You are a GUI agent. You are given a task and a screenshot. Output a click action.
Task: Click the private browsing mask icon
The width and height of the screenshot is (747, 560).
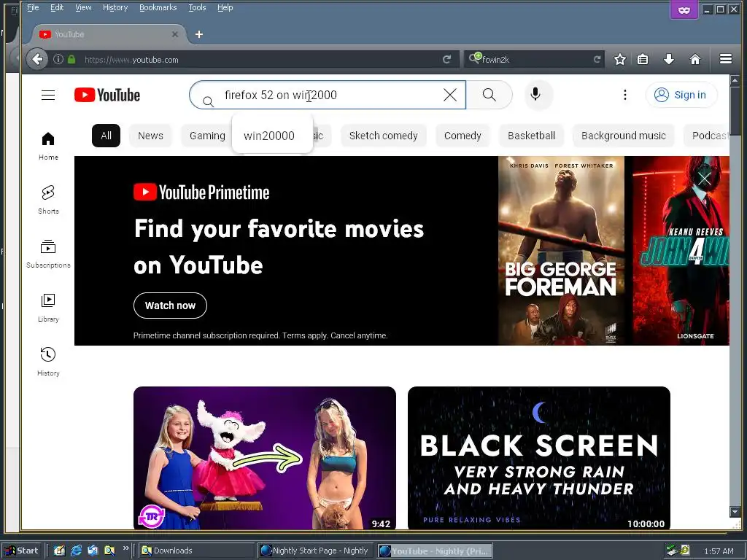(684, 9)
